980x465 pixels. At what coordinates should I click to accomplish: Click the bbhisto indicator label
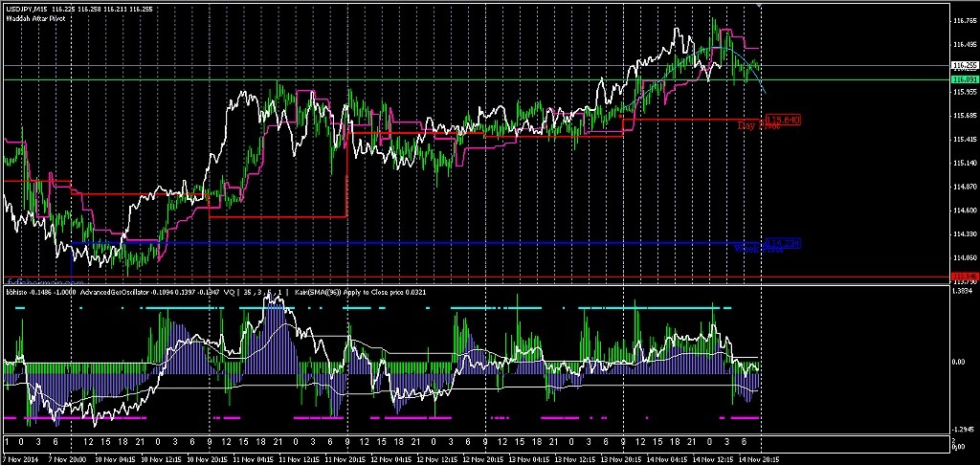tap(15, 292)
